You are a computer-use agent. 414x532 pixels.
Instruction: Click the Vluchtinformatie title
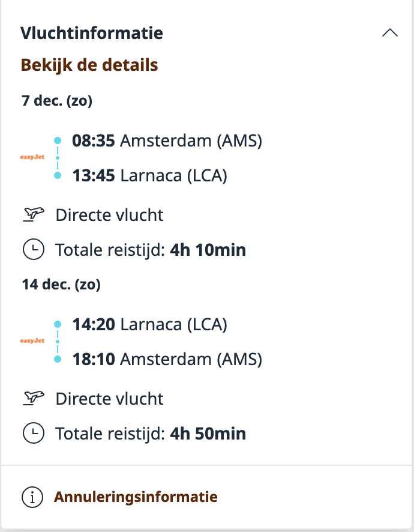(92, 34)
